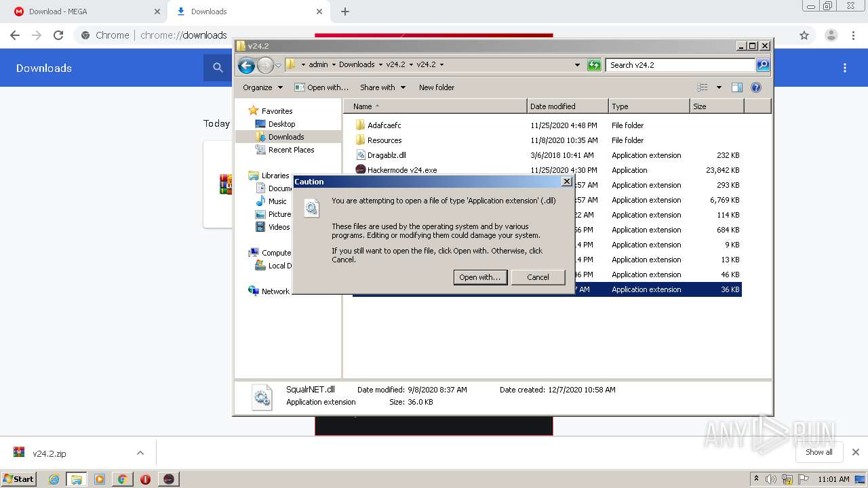Click the search magnifier in Explorer
Screen dimensions: 868x488
(763, 65)
